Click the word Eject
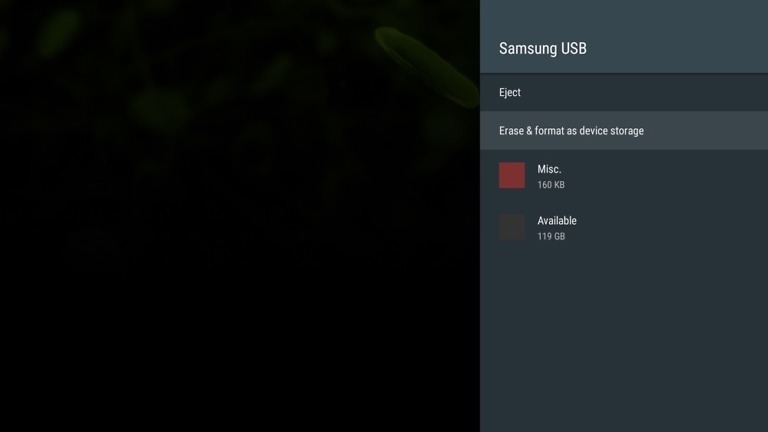Image resolution: width=768 pixels, height=432 pixels. tap(510, 93)
